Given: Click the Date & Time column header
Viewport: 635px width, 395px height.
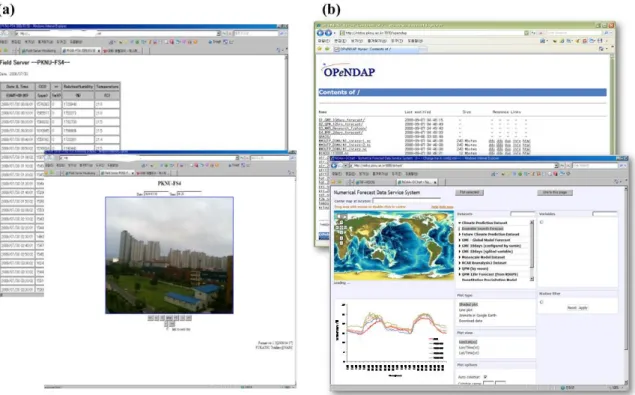Looking at the screenshot, I should (17, 87).
